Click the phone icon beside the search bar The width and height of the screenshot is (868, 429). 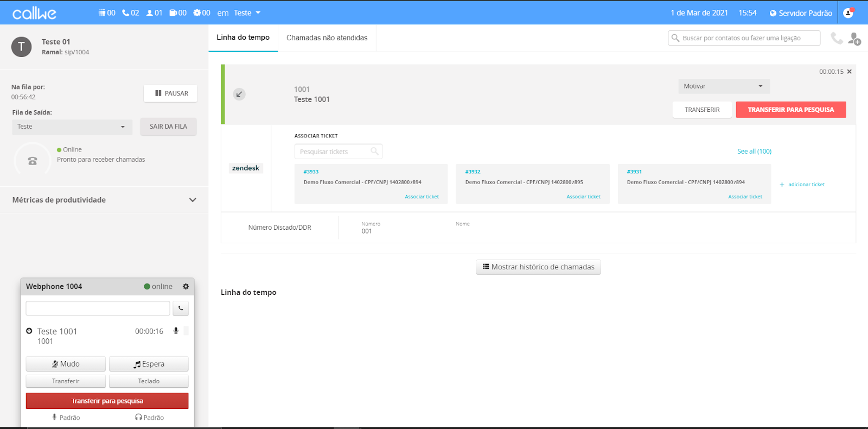pyautogui.click(x=837, y=38)
